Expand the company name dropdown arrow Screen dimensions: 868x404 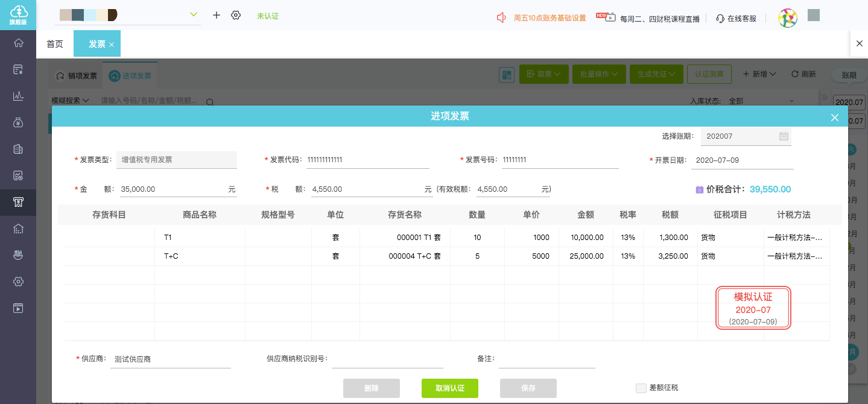194,14
